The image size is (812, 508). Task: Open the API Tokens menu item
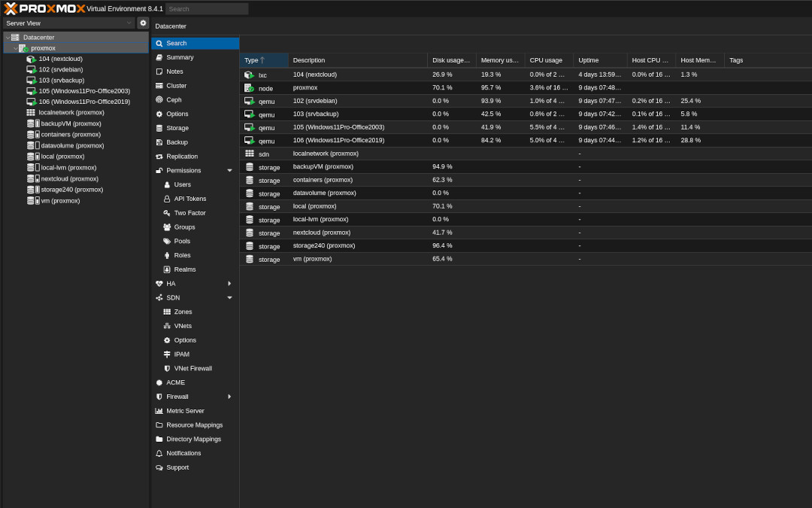click(x=195, y=199)
